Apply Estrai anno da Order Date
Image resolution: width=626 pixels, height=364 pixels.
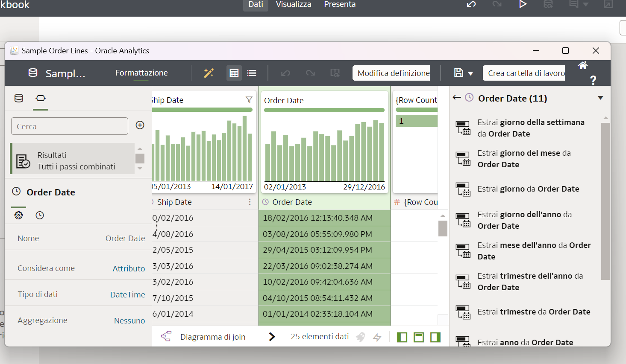click(x=526, y=342)
